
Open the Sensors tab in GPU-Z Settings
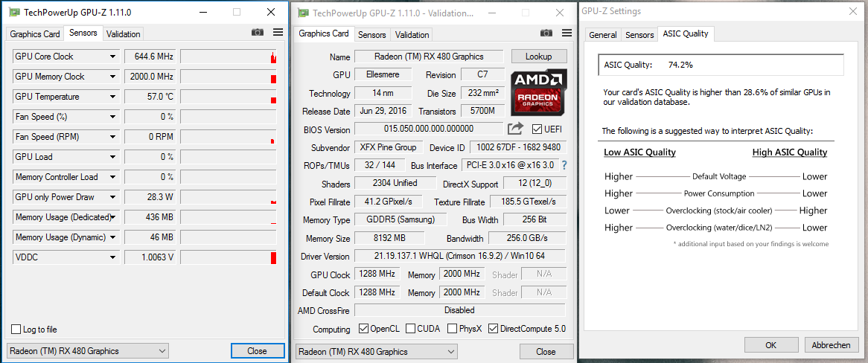tap(639, 34)
